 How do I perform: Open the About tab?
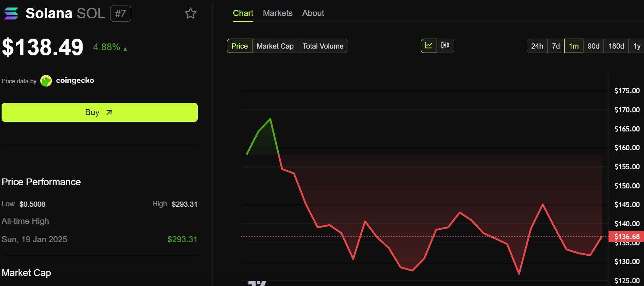tap(313, 13)
